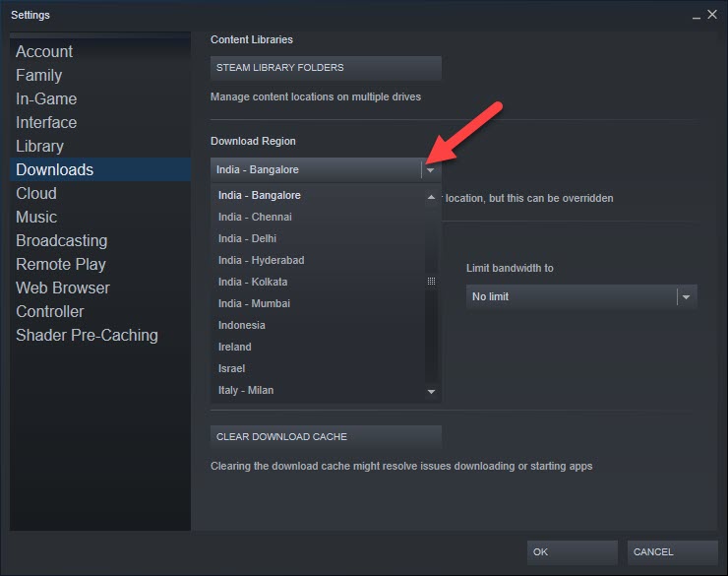
Task: Confirm settings with the OK button
Action: pos(572,552)
